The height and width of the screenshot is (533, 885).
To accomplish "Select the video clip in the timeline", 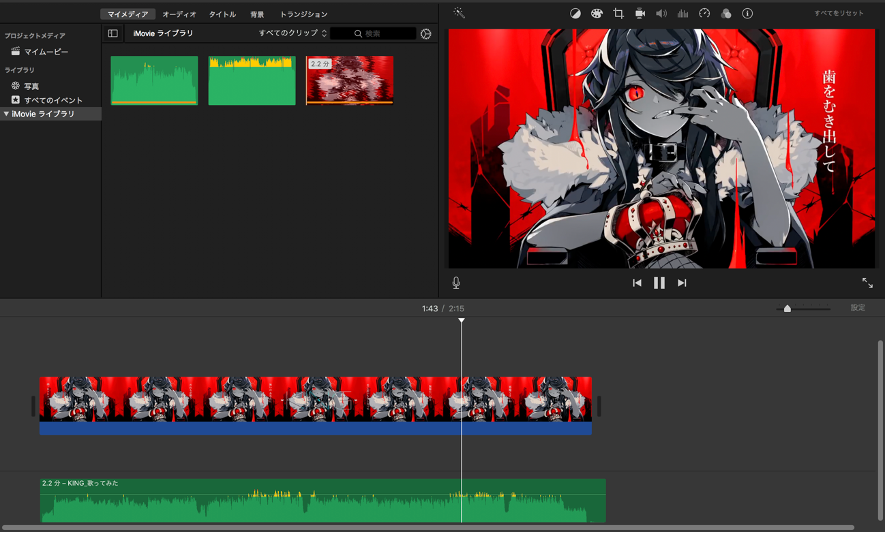I will click(x=316, y=405).
